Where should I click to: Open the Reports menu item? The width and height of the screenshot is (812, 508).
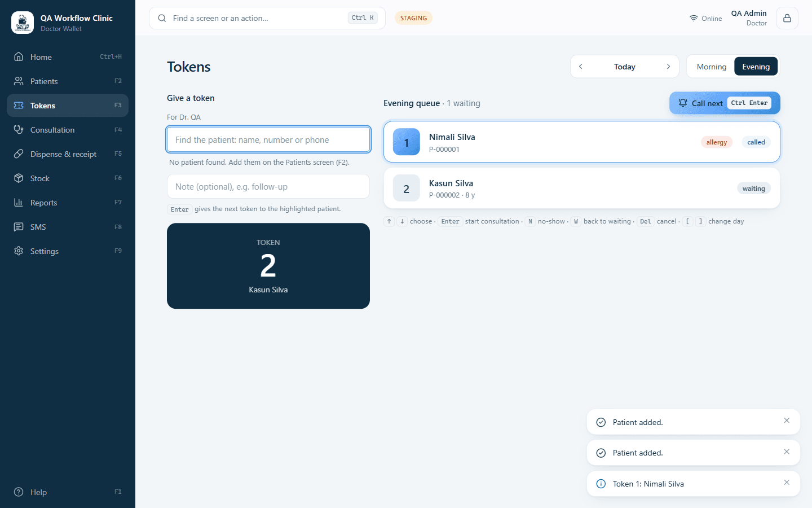68,203
